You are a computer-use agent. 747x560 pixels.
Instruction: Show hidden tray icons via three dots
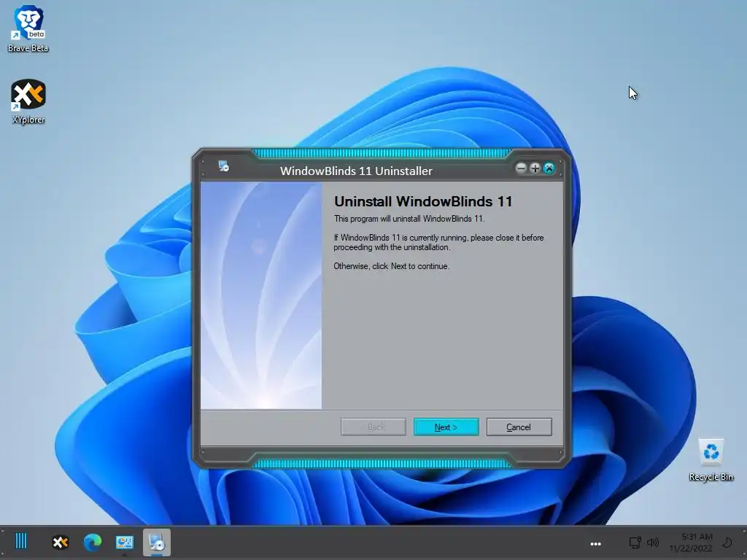[x=595, y=543]
